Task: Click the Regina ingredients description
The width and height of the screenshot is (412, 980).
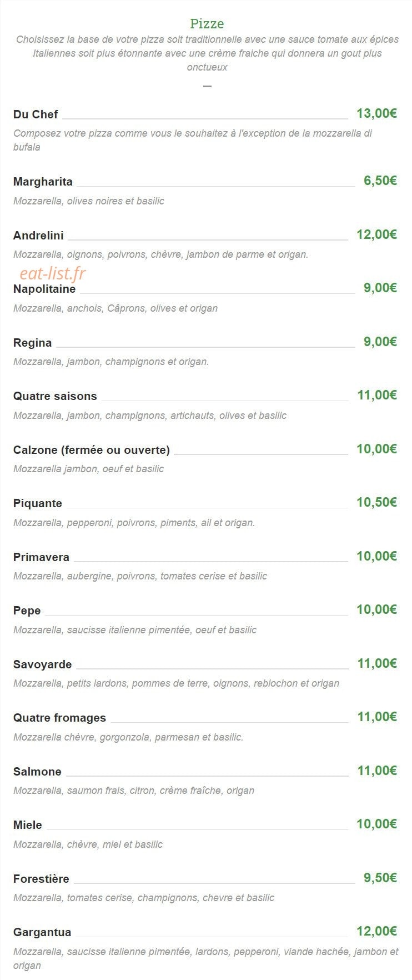Action: click(x=111, y=362)
